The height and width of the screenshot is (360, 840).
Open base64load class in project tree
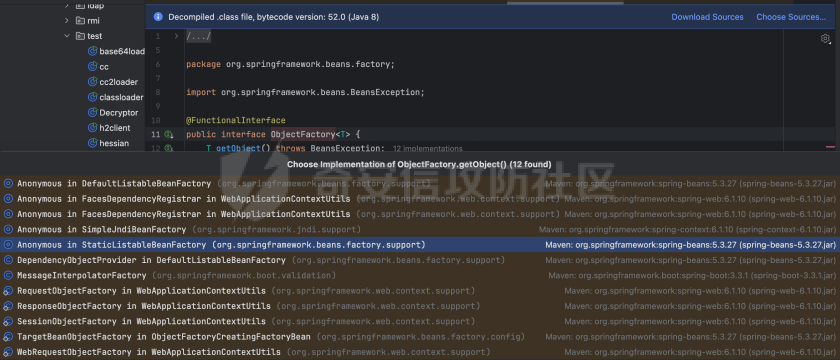pyautogui.click(x=122, y=51)
